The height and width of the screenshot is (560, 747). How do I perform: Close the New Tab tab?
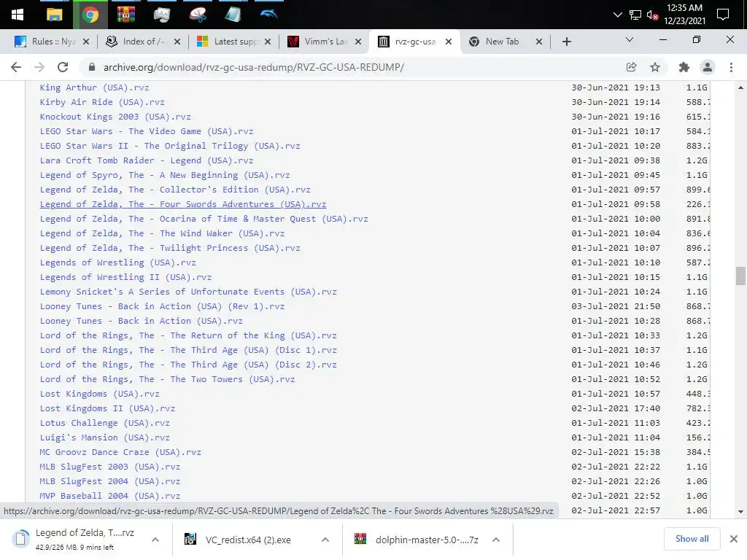coord(539,42)
